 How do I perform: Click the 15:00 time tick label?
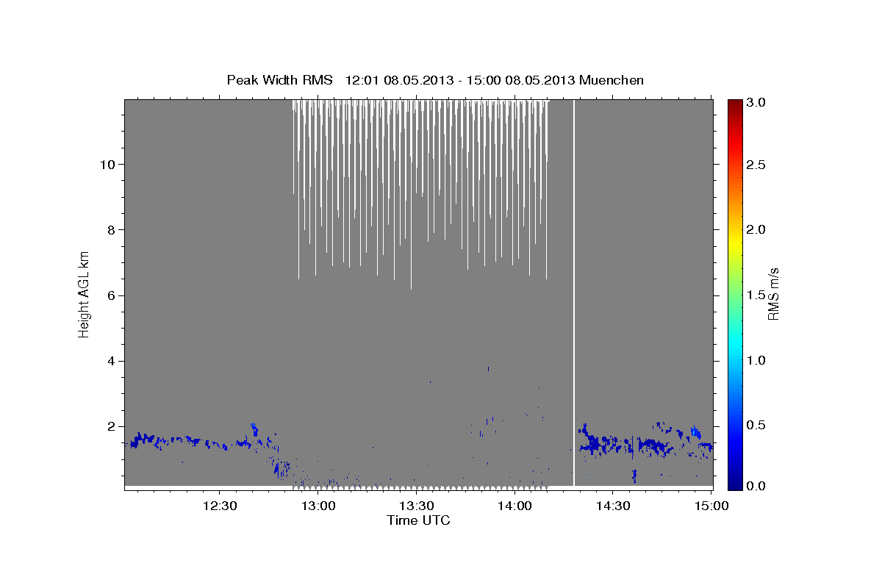point(711,506)
